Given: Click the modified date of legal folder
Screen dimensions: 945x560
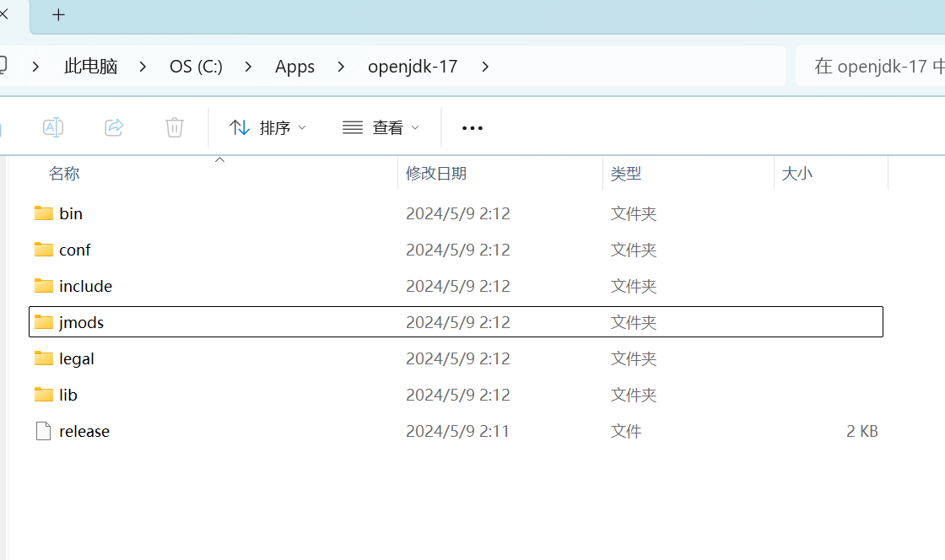Looking at the screenshot, I should tap(458, 359).
